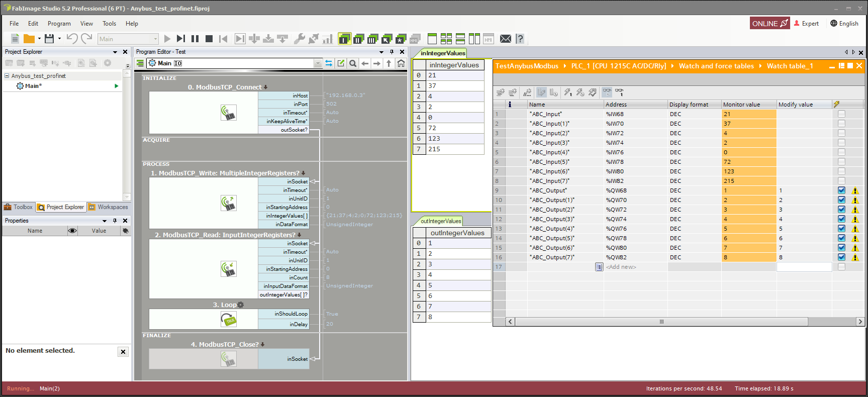Click the ModbusTCP_Read filter icon
Screen dimensions: 868x397
(x=228, y=269)
